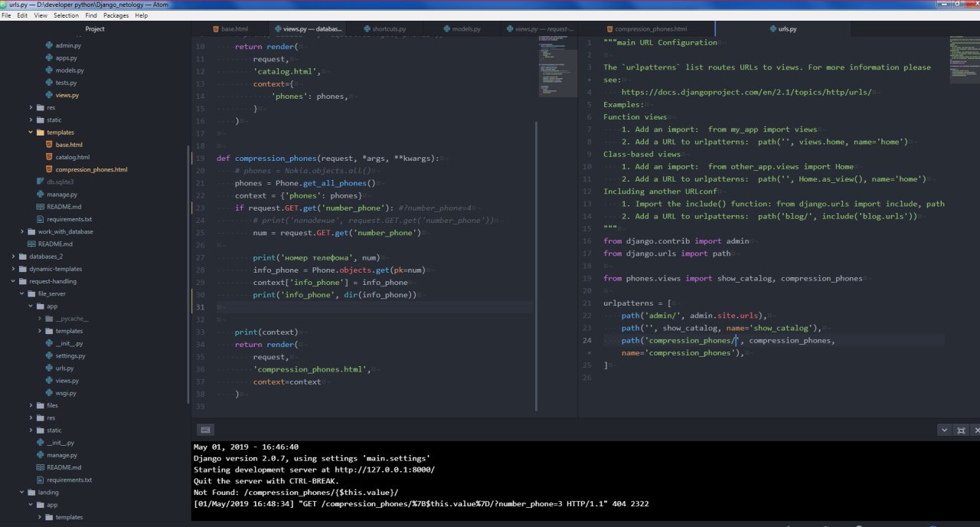
Task: Click the folder icon of dynamic-templates
Action: click(x=23, y=269)
